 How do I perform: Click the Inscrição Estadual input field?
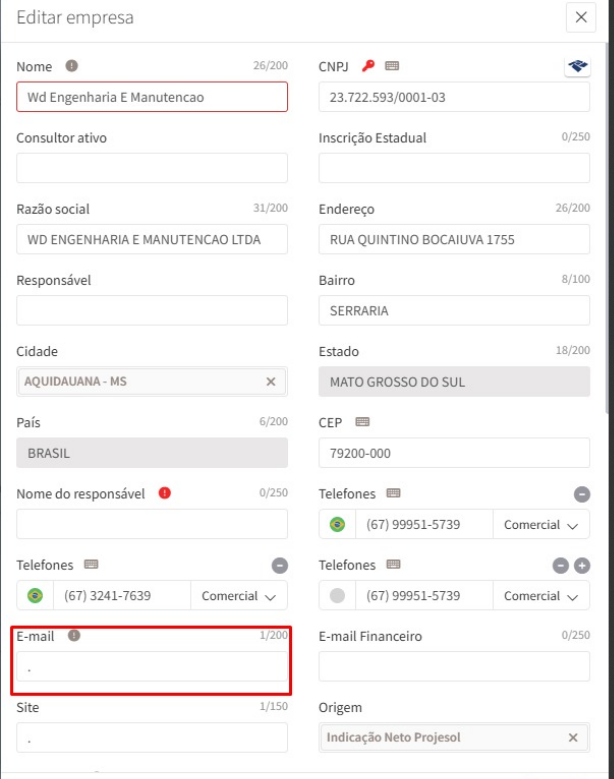(x=454, y=168)
